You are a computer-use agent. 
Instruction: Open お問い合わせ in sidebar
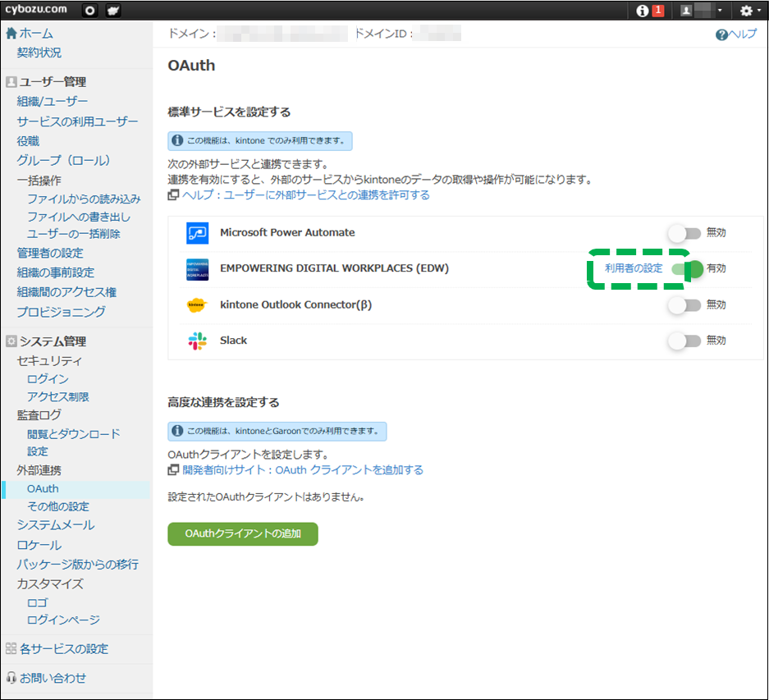(53, 679)
